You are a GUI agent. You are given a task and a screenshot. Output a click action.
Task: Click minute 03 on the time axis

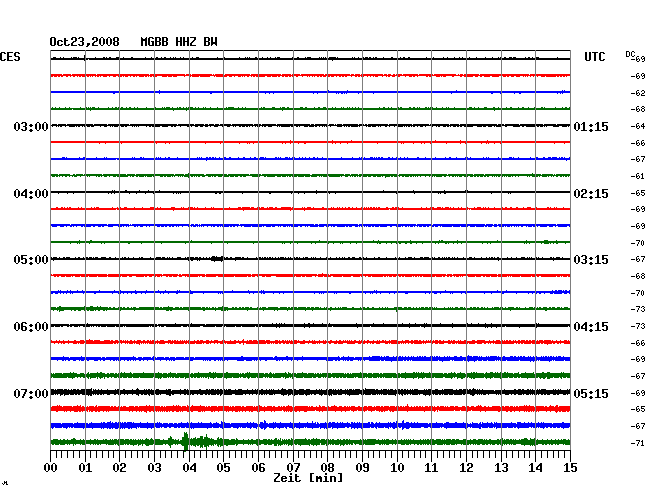154,468
